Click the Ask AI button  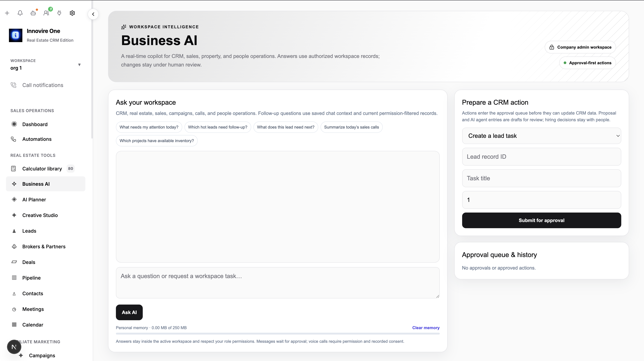129,312
